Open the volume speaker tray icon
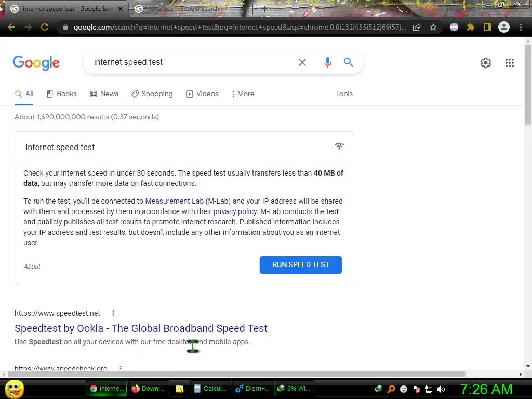Image resolution: width=532 pixels, height=399 pixels. pyautogui.click(x=441, y=389)
